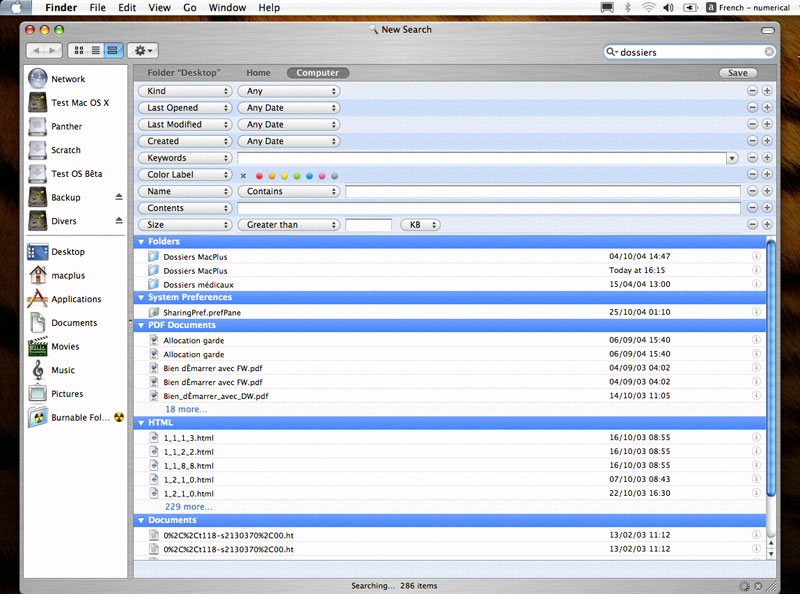800x594 pixels.
Task: Open the Documents folder icon
Action: 38,323
